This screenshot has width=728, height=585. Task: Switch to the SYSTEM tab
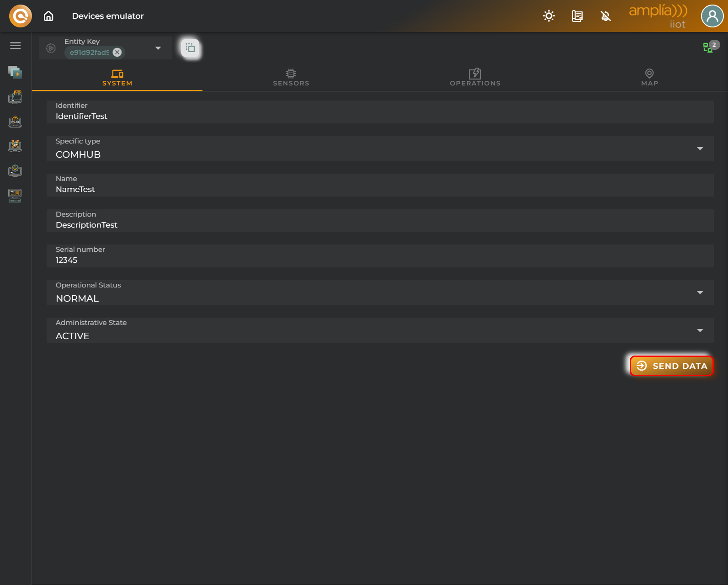click(x=117, y=78)
